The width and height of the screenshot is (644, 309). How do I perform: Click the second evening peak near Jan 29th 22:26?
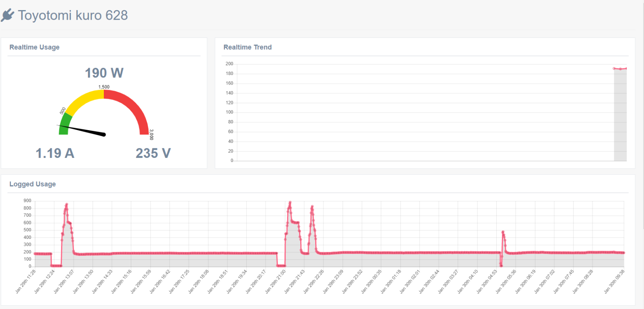tap(312, 207)
